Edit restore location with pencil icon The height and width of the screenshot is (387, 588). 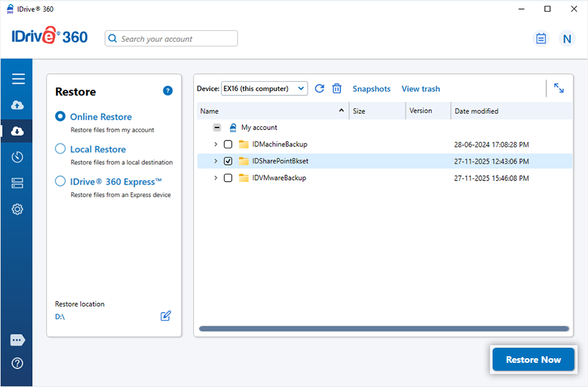coord(166,316)
